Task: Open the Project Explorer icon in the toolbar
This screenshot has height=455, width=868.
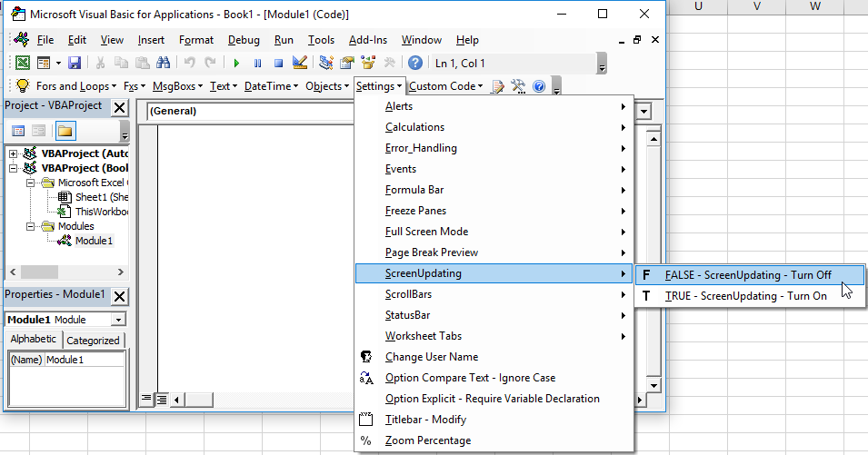Action: click(x=325, y=63)
